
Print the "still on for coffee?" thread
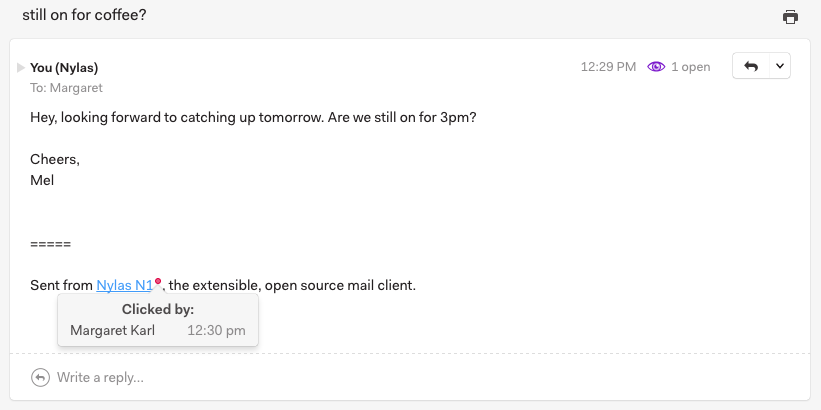click(790, 17)
